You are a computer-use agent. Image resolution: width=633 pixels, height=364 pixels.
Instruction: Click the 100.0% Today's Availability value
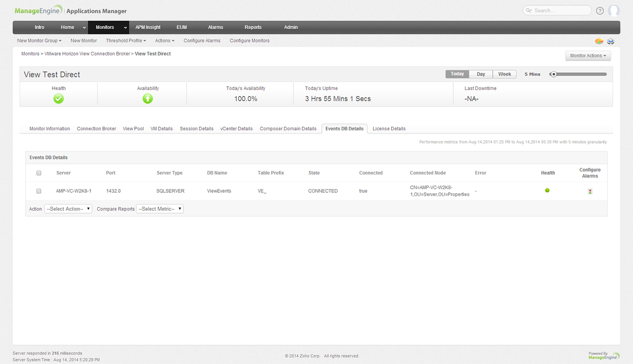coord(246,99)
